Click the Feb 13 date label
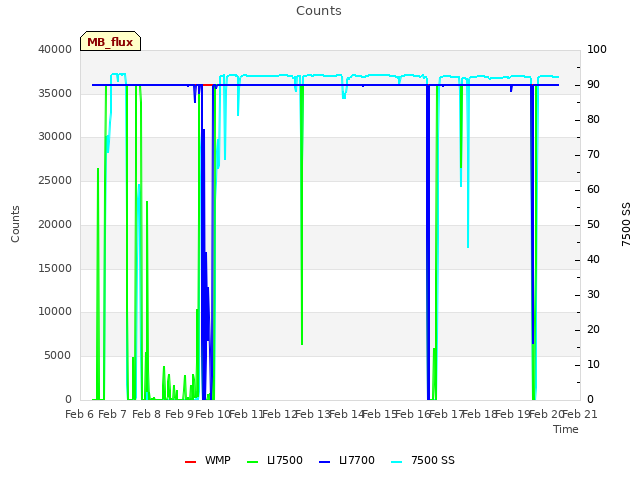Screen dimensions: 640x480 pyautogui.click(x=313, y=414)
